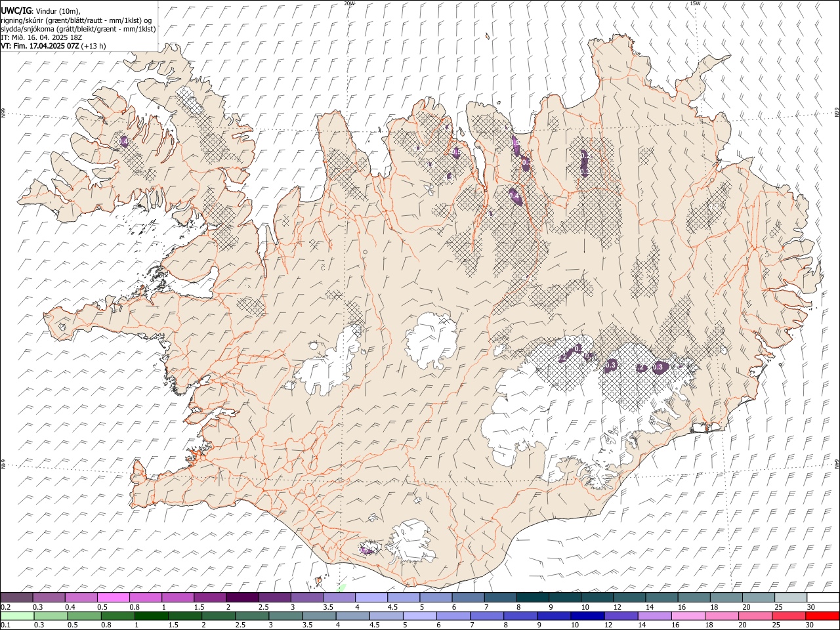Click the Mýrdalsjökull glacier on the south coast
840x630 pixels.
coord(411,542)
